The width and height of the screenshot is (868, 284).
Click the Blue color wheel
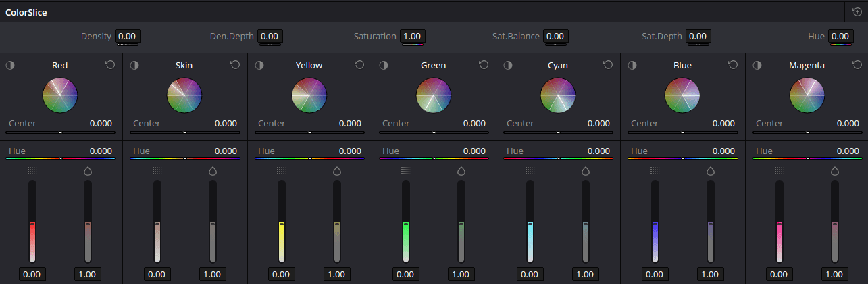[x=682, y=95]
